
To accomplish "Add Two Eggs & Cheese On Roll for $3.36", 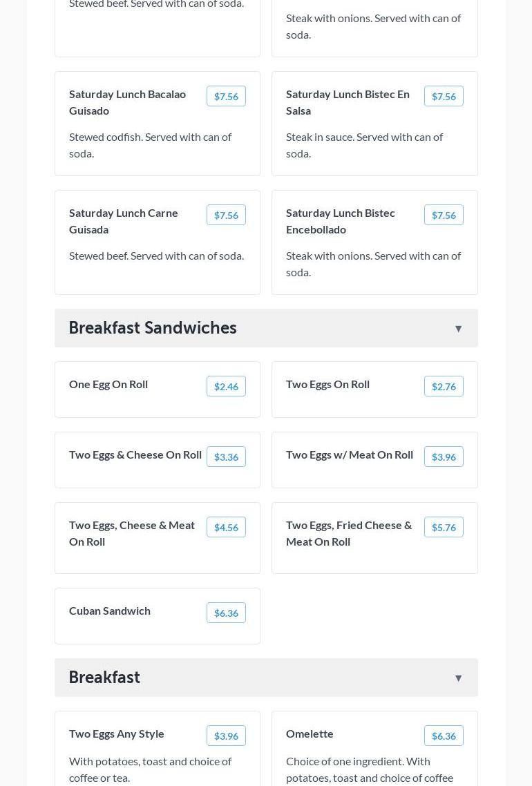I will 226,457.
